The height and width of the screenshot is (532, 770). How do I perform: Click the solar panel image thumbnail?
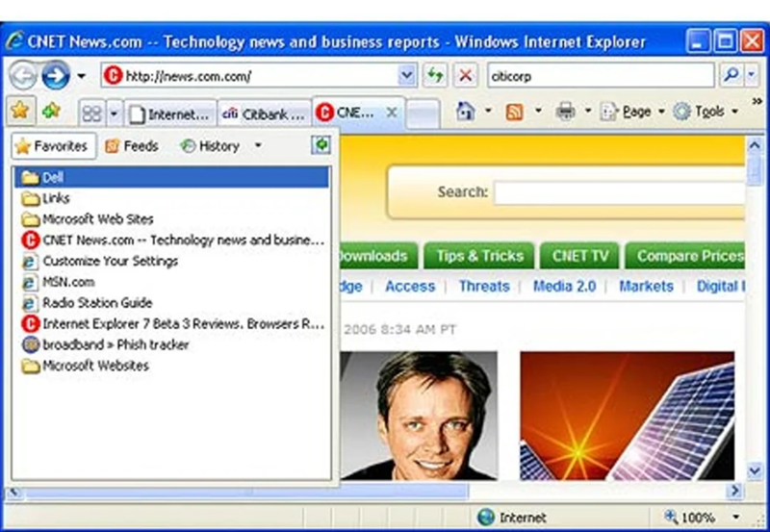coord(628,416)
